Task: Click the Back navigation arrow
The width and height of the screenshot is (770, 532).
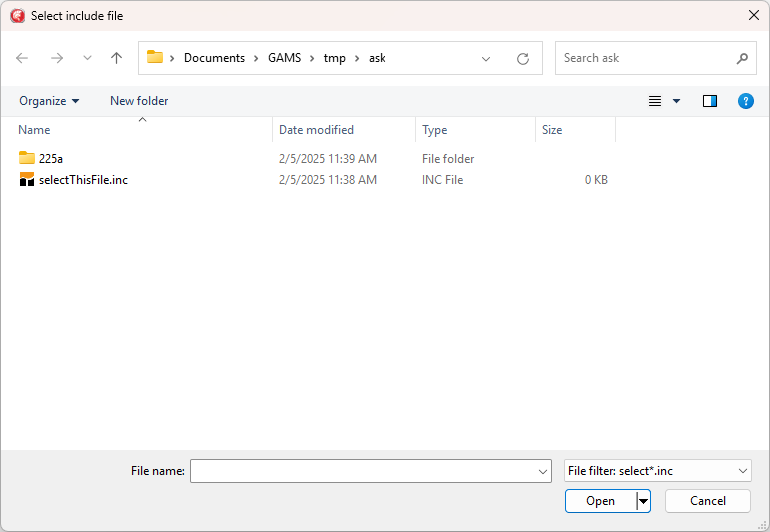Action: (22, 58)
